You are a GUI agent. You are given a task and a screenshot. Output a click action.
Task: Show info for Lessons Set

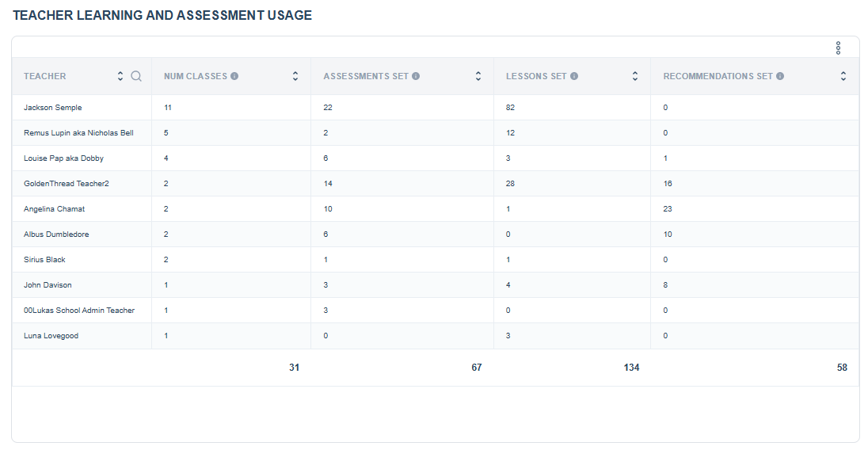(574, 76)
